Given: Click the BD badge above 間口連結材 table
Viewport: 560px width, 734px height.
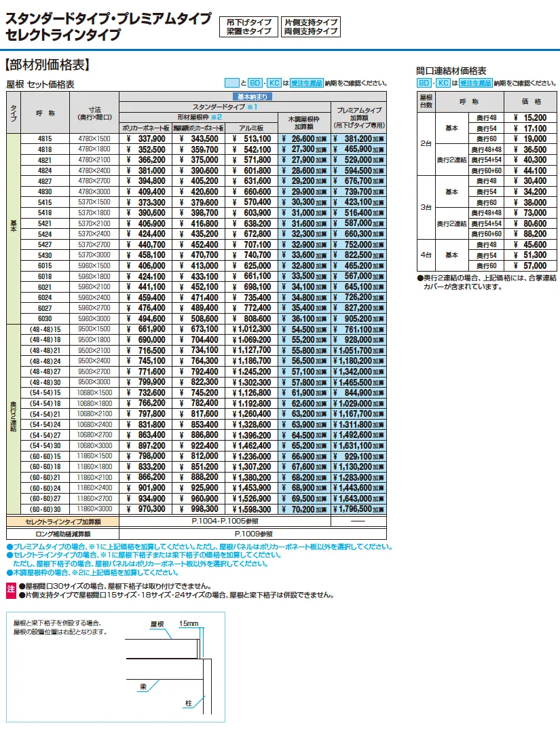Looking at the screenshot, I should (424, 83).
